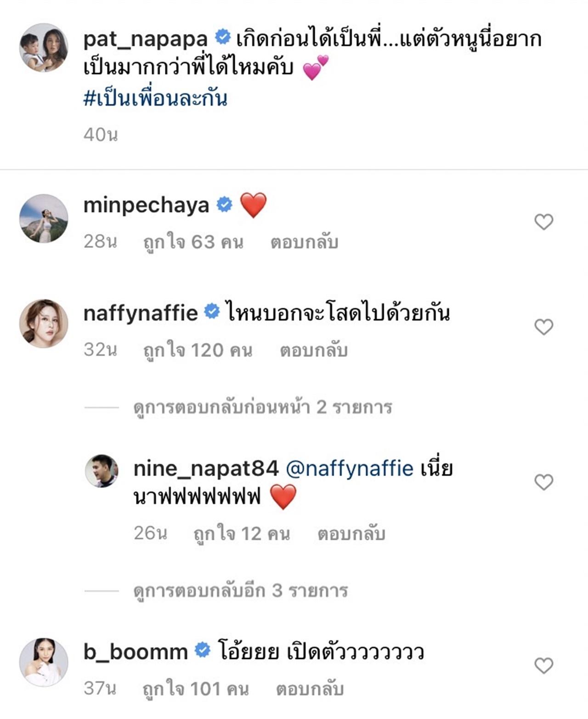Open naffynaffie's profile photo
This screenshot has width=588, height=719.
pyautogui.click(x=44, y=323)
